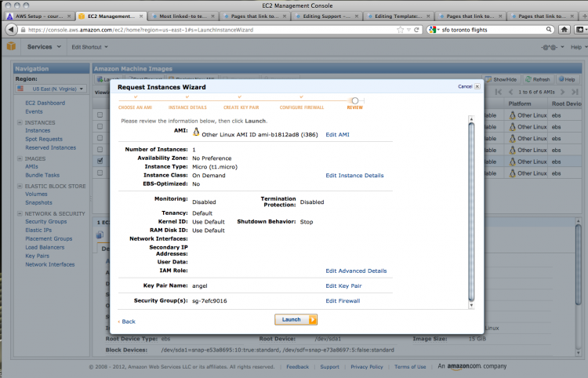This screenshot has height=378, width=588.
Task: Close the wizard with the X icon
Action: click(x=477, y=86)
